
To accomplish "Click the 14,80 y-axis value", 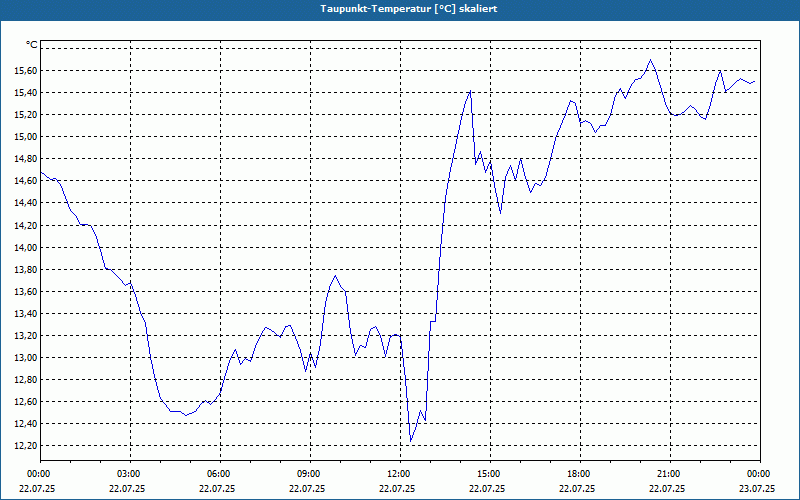I will [26, 159].
